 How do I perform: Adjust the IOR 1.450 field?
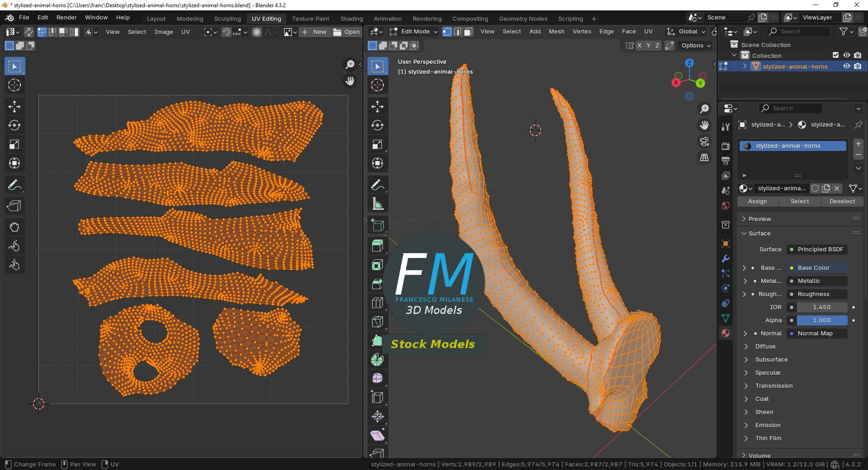click(821, 307)
